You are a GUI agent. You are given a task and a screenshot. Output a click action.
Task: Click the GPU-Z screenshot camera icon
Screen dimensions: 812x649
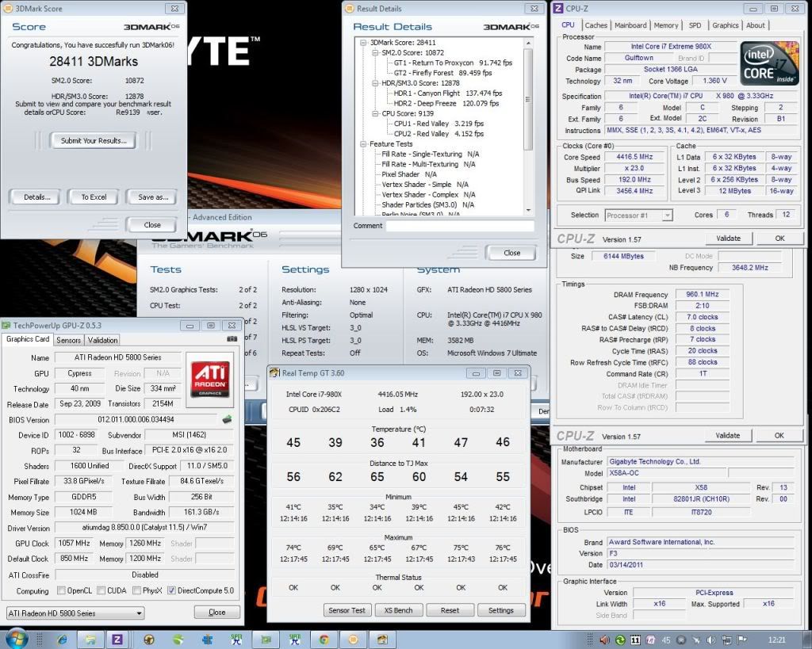[x=232, y=339]
